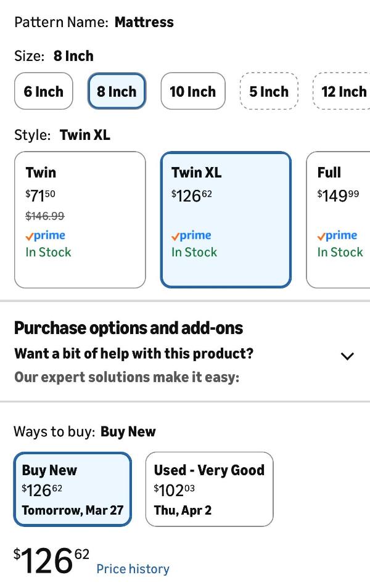Click 'Want a bit of help' text
The height and width of the screenshot is (588, 370).
(134, 354)
